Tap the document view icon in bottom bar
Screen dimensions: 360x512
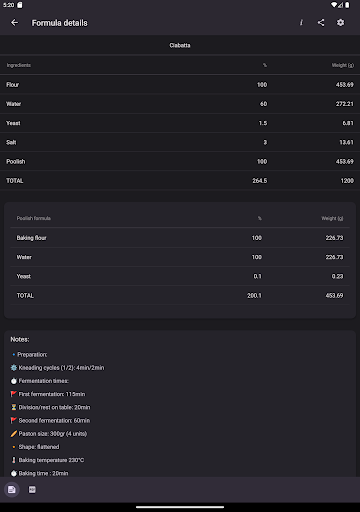[12, 490]
